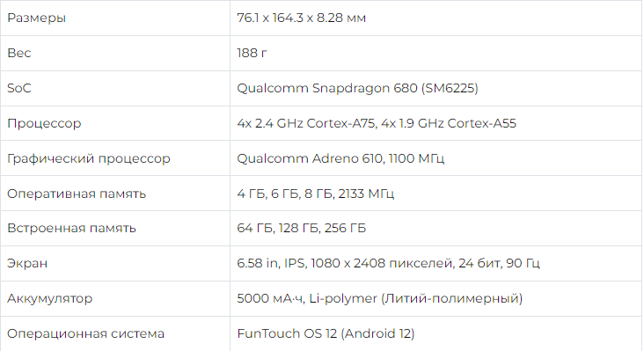Select FunTouch OS 12 (Android 12) value
Screen dimensions: 644x351
click(326, 333)
